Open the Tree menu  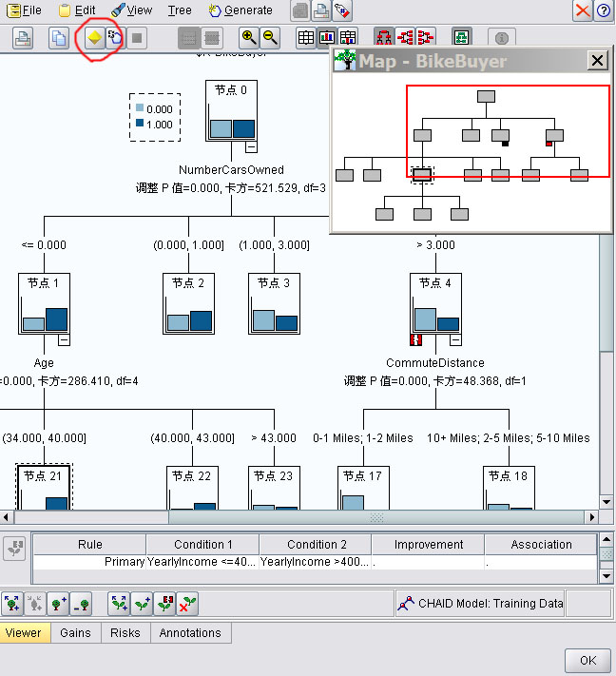pos(180,10)
